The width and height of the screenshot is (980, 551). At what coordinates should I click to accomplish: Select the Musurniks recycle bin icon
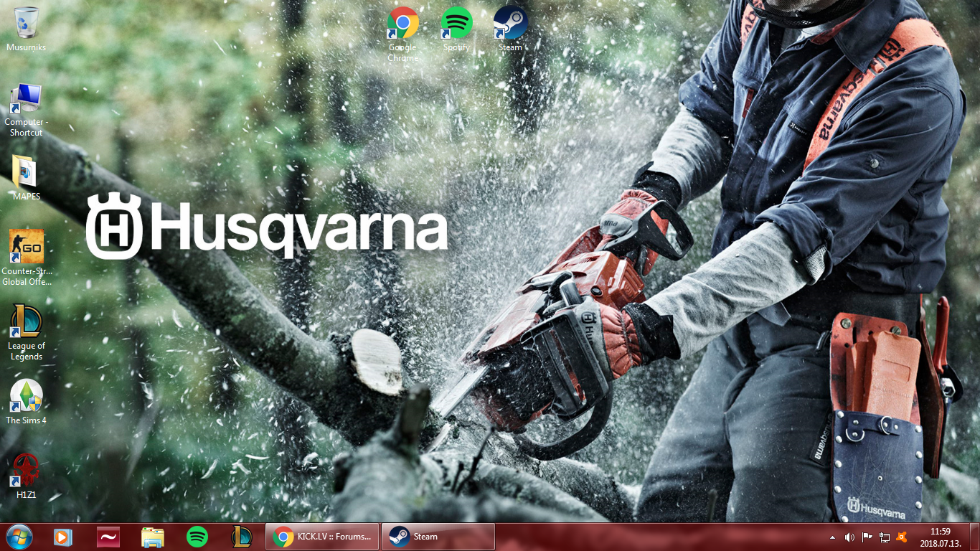(x=26, y=29)
